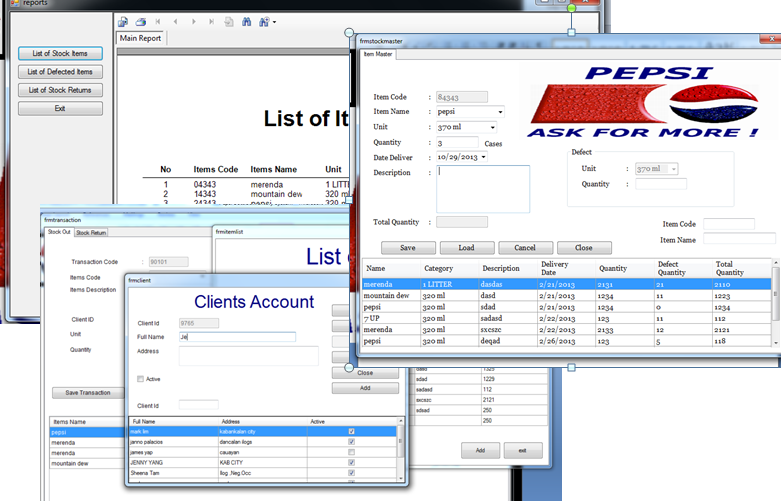
Task: Click List of Defected Items button
Action: [x=60, y=72]
